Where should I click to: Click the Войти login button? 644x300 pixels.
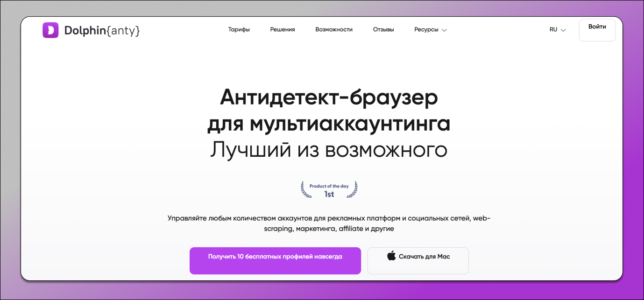[x=597, y=30]
